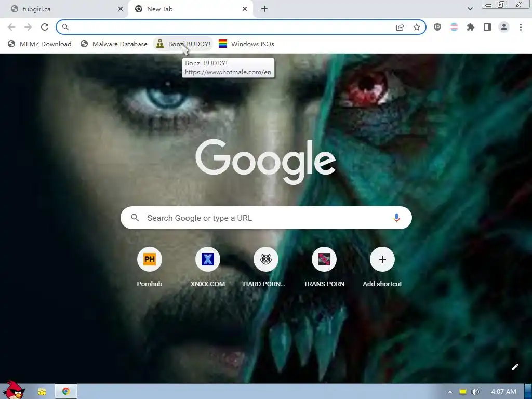Viewport: 532px width, 399px height.
Task: Click the share this page icon
Action: [x=400, y=27]
